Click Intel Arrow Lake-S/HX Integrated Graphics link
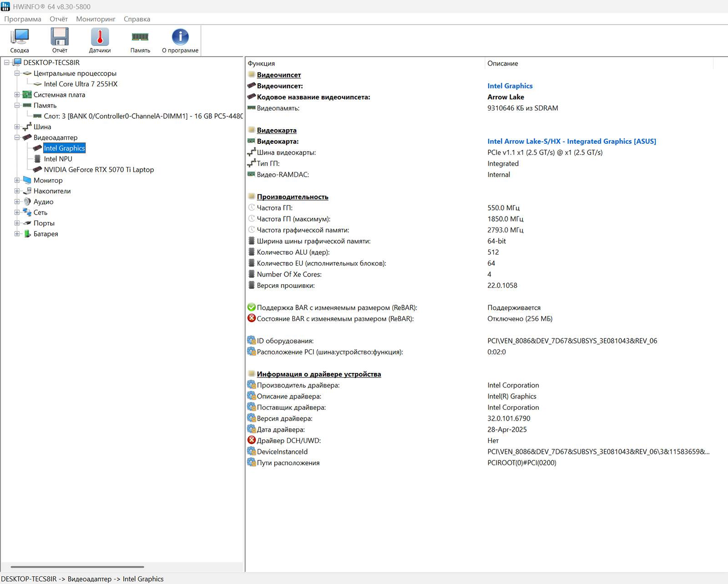The height and width of the screenshot is (584, 728). pos(571,141)
